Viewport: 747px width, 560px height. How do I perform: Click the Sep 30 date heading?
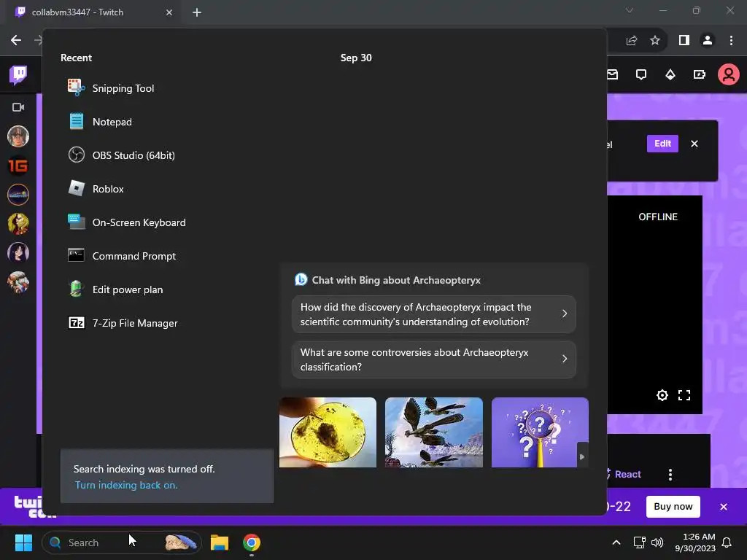pyautogui.click(x=356, y=58)
